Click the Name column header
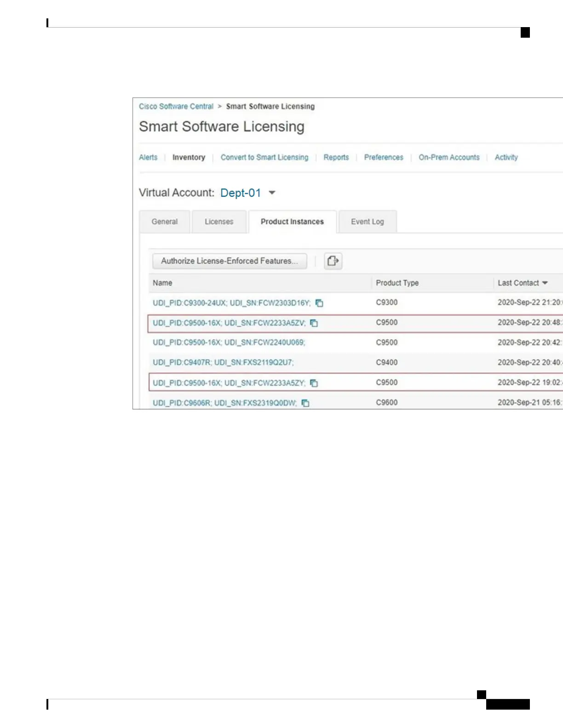This screenshot has height=728, width=563. click(x=162, y=283)
